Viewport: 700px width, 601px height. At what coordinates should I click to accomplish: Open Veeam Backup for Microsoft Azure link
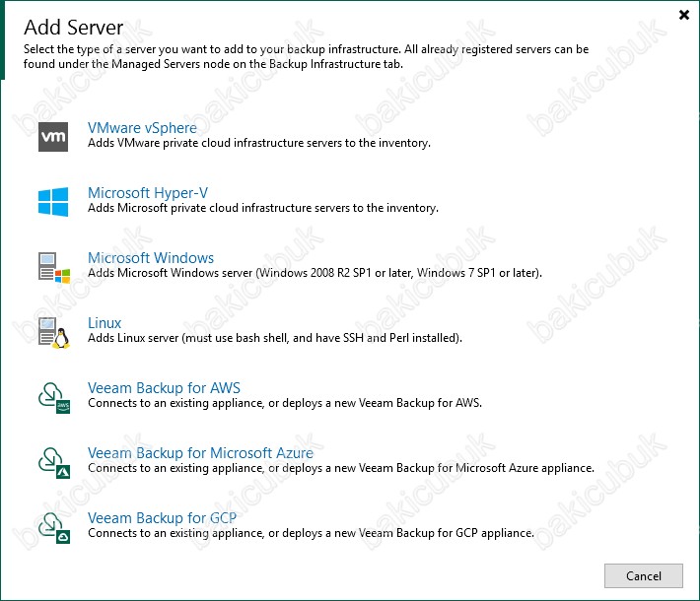200,453
